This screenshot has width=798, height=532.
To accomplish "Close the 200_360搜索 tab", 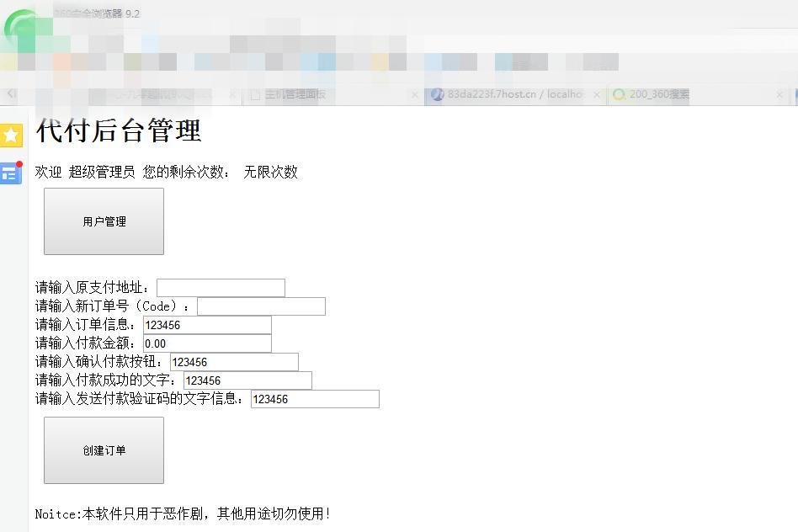I will [x=779, y=95].
